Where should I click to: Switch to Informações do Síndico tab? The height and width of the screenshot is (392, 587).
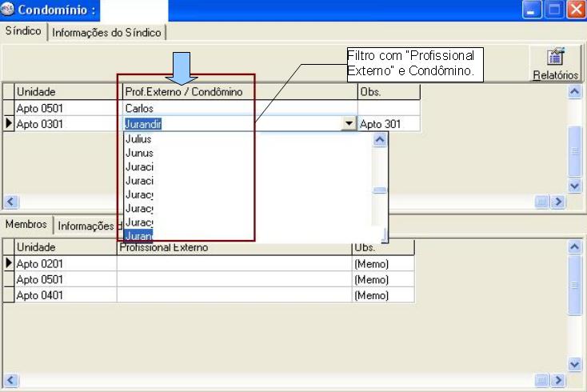[x=106, y=32]
